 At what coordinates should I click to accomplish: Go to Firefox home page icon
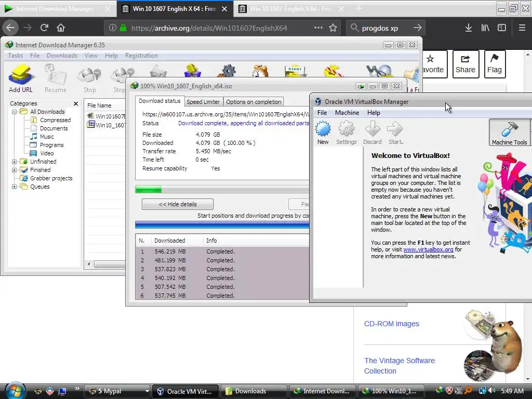click(x=61, y=28)
